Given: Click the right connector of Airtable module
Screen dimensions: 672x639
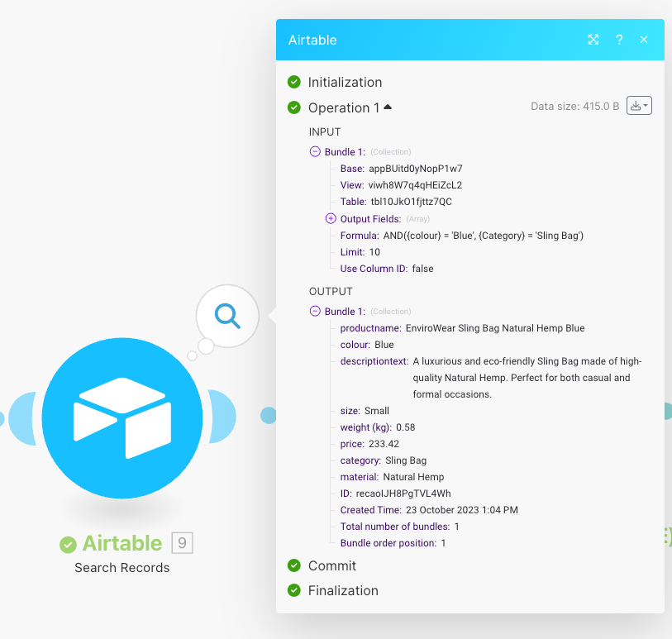Looking at the screenshot, I should 223,417.
